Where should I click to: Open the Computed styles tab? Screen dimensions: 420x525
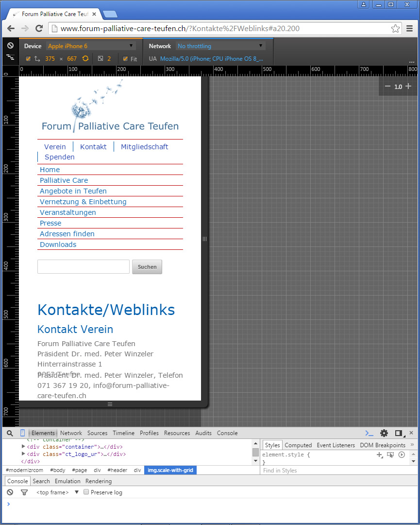click(298, 445)
